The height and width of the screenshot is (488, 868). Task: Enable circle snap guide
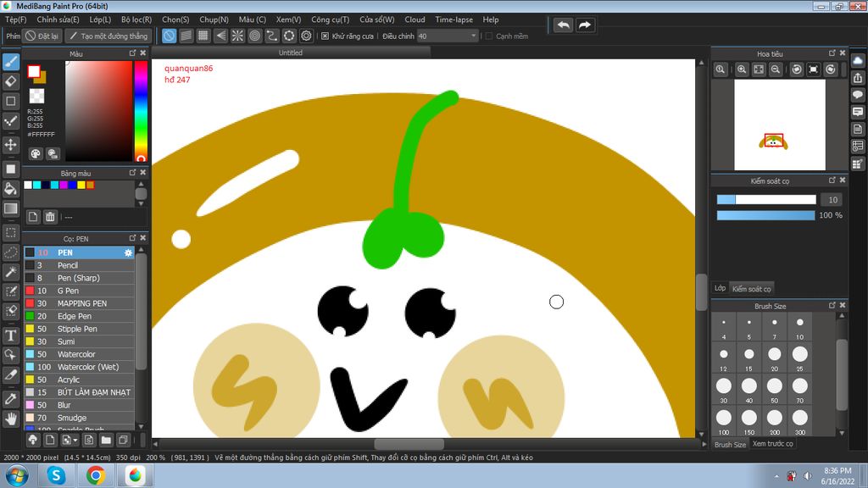pos(254,36)
